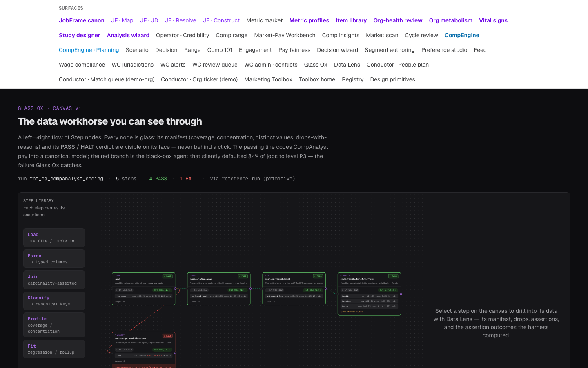Open Design primitives link
This screenshot has width=588, height=368.
[x=392, y=79]
